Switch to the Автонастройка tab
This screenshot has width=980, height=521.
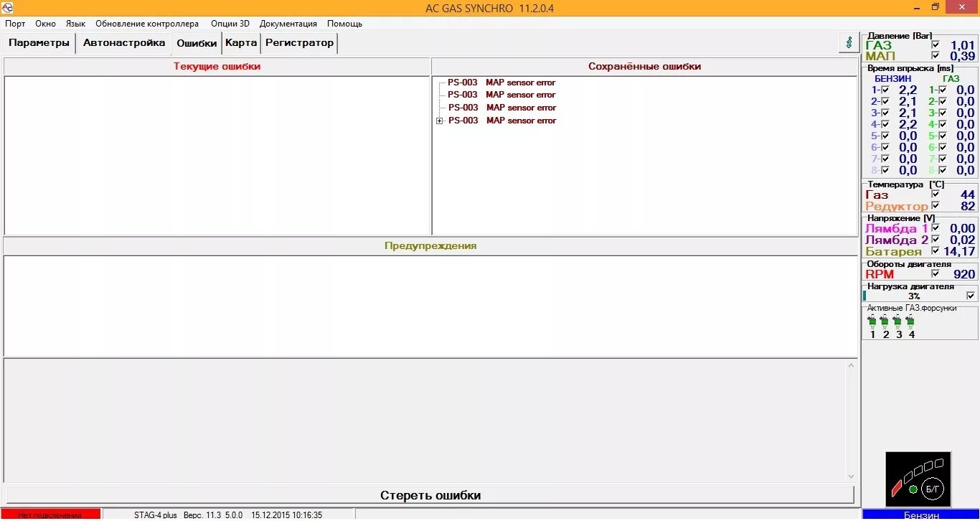(124, 42)
